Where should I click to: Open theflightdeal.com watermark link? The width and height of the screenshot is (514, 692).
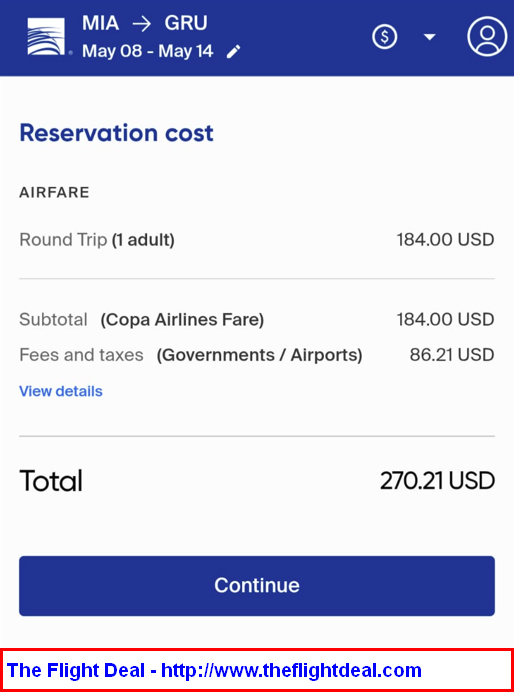(x=214, y=670)
